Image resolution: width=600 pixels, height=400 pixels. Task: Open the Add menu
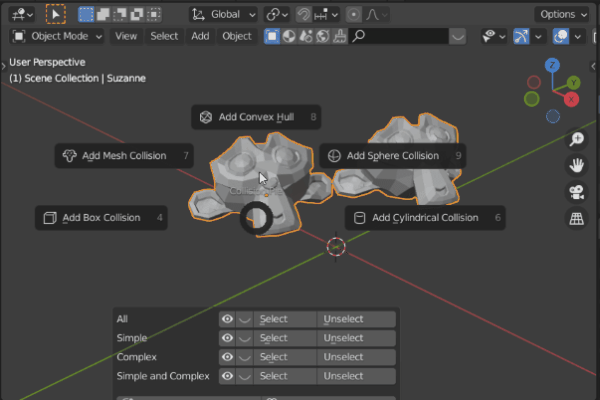(200, 36)
